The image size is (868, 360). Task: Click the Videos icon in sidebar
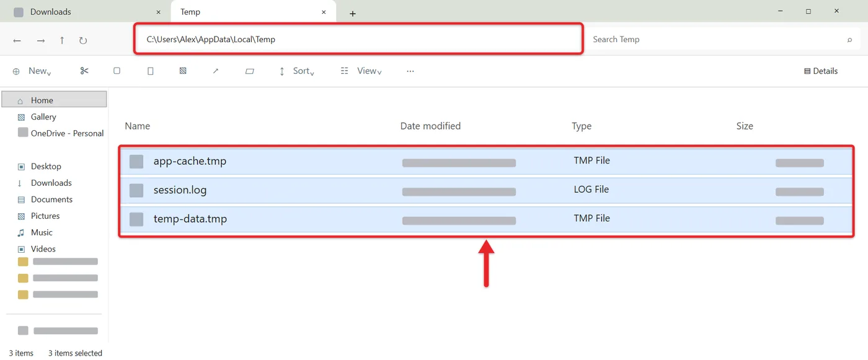(21, 249)
